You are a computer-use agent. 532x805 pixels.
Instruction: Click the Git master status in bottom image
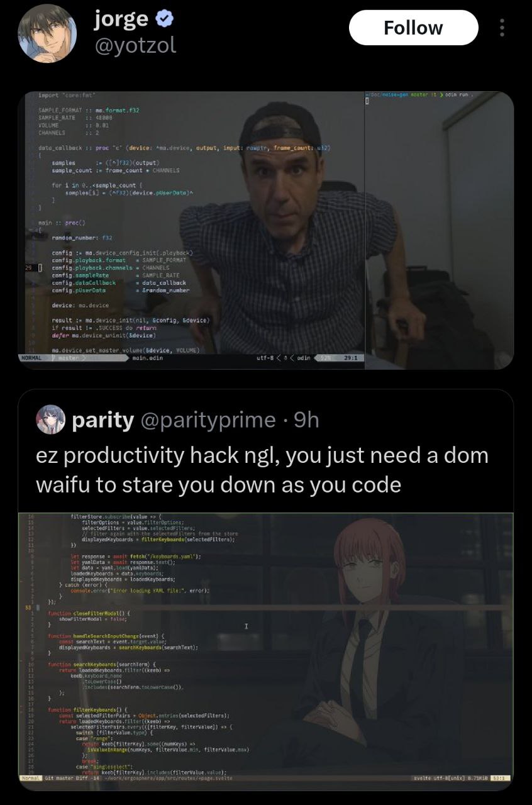coord(60,778)
